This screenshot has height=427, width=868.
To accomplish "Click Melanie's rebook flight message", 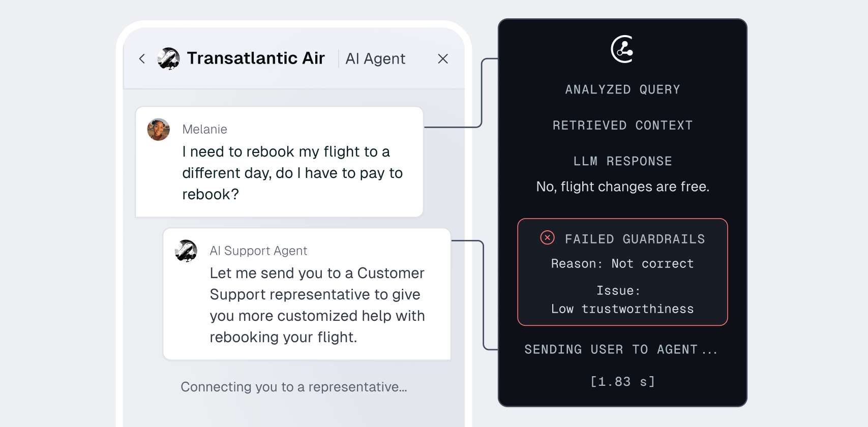I will [292, 173].
